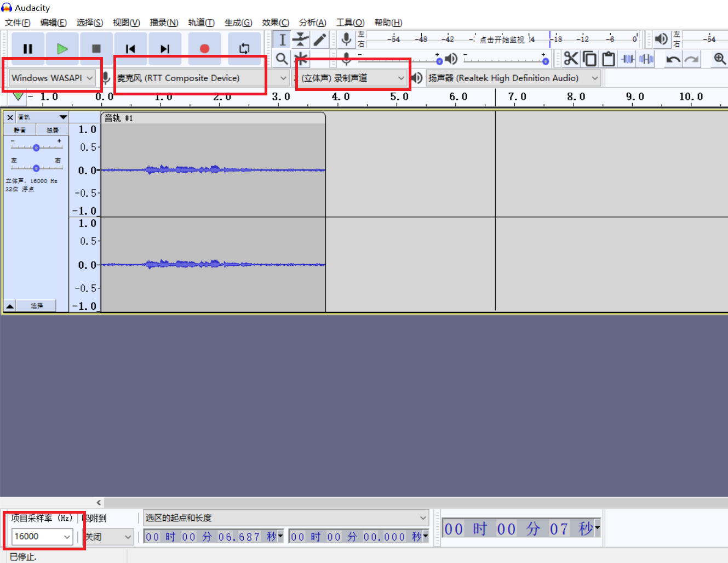Open the 文件(F) menu

(x=18, y=22)
